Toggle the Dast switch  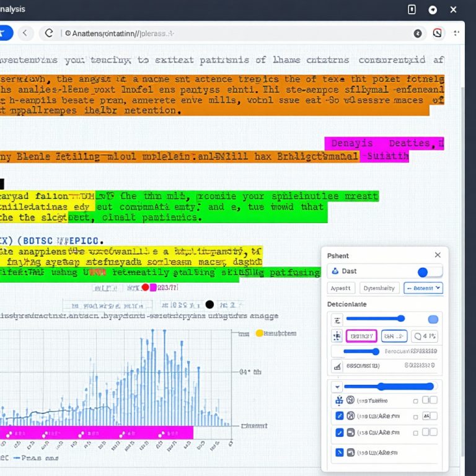coord(430,272)
